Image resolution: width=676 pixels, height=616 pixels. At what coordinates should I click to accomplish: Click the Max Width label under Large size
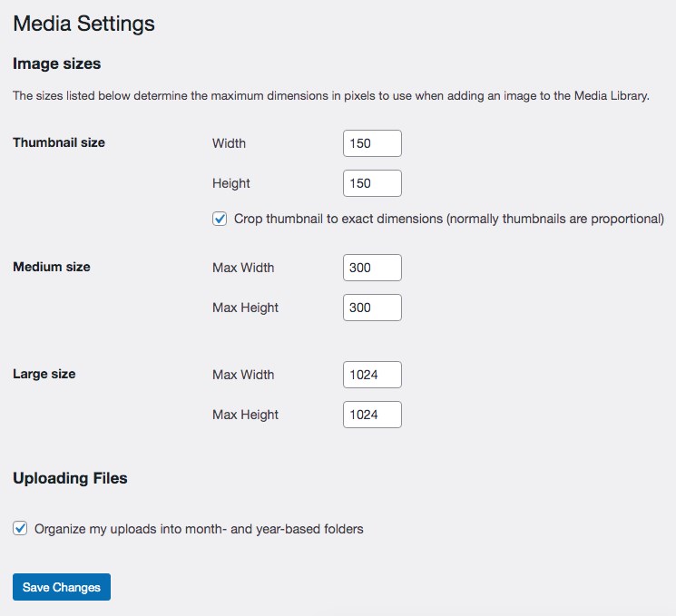pos(243,375)
